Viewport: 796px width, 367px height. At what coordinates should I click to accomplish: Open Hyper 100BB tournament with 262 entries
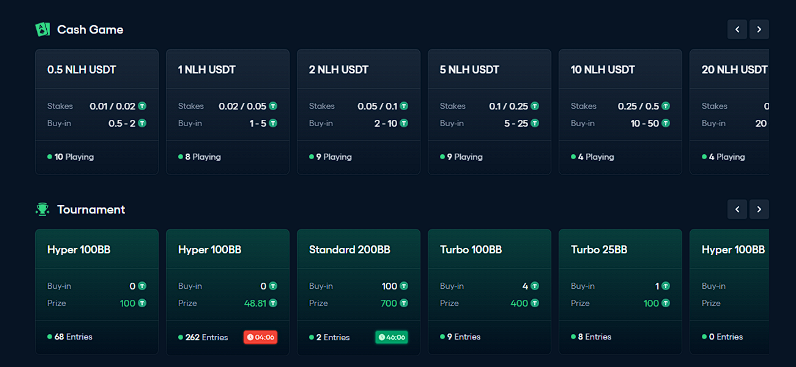click(228, 292)
